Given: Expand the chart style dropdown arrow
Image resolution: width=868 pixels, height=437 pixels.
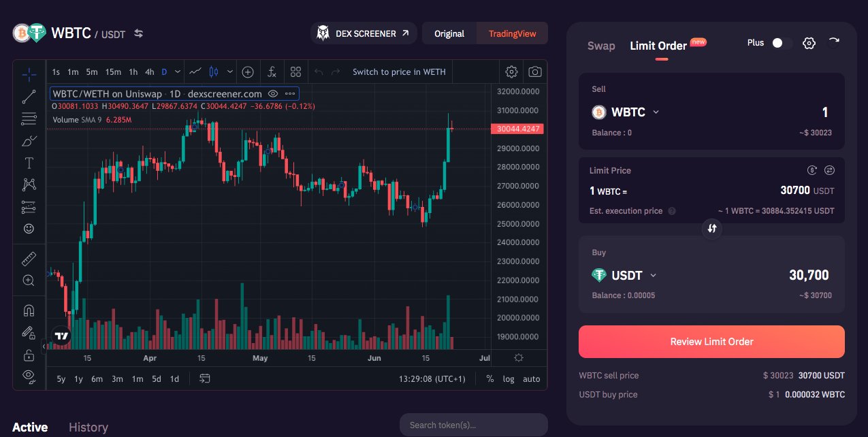Looking at the screenshot, I should [x=230, y=71].
